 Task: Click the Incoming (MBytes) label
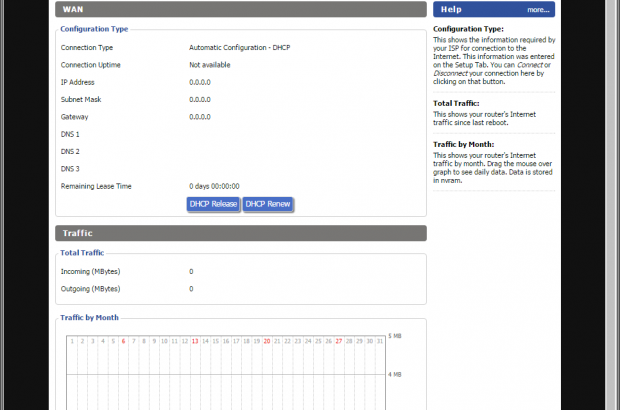point(91,271)
